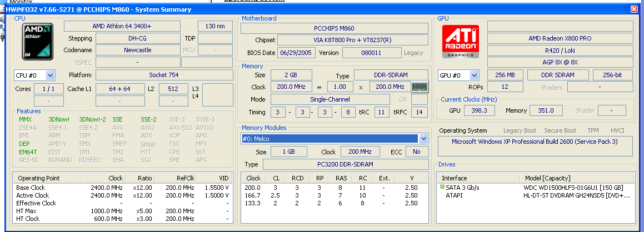This screenshot has height=232, width=644.
Task: Click the memory type field DDR-SDRAM
Action: (x=391, y=75)
